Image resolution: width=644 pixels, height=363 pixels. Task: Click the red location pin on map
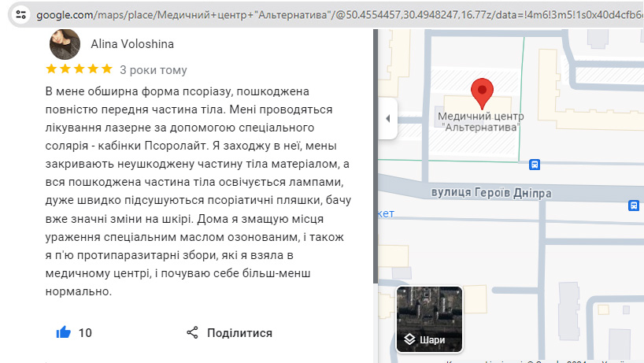coord(481,94)
